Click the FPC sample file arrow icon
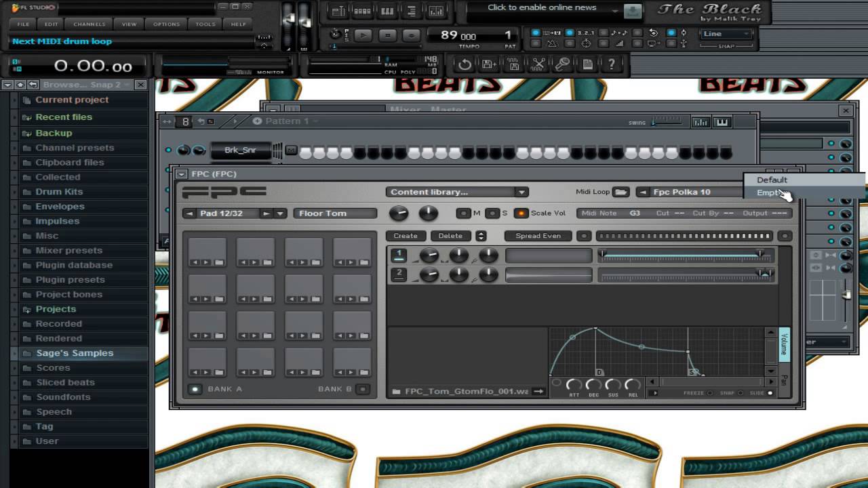The width and height of the screenshot is (868, 488). (538, 391)
